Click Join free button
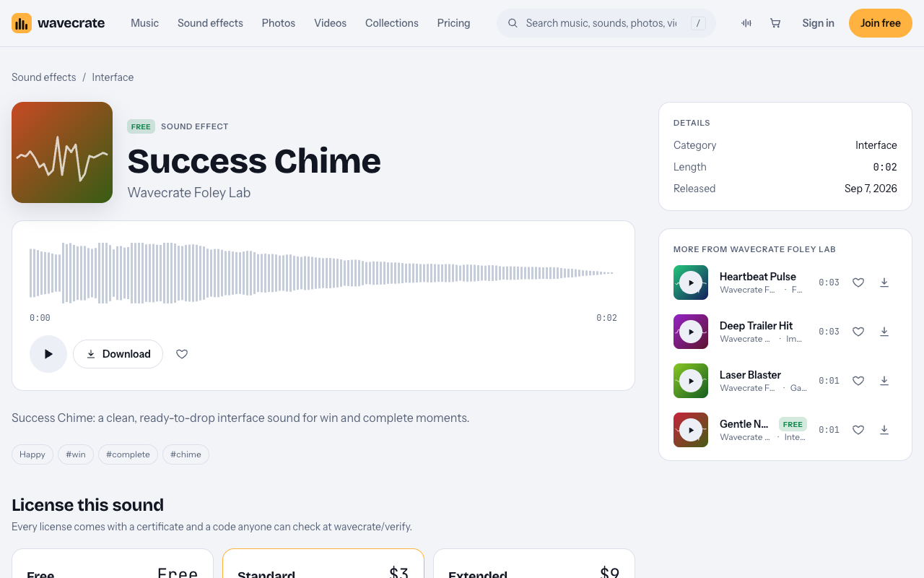The width and height of the screenshot is (924, 578). [881, 23]
